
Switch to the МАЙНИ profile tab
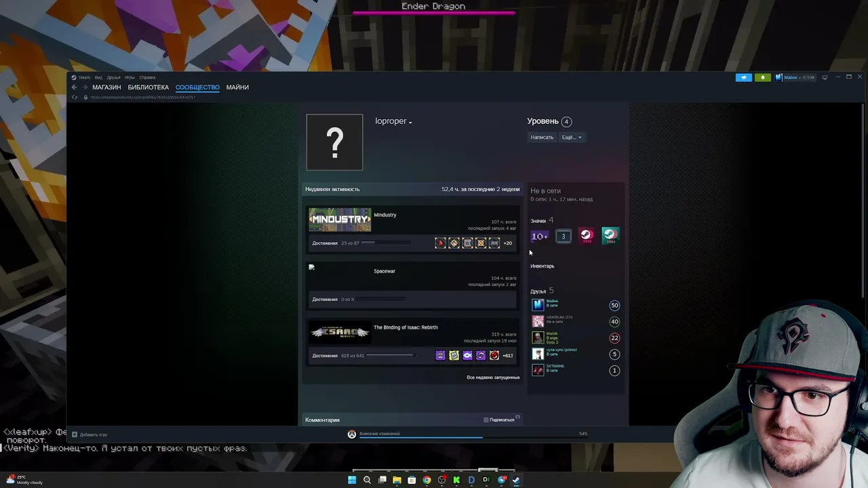pyautogui.click(x=237, y=87)
